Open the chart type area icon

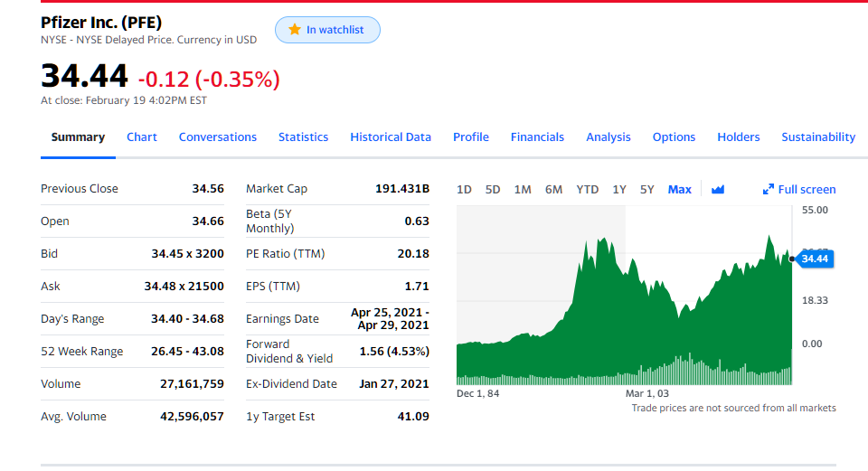coord(717,189)
